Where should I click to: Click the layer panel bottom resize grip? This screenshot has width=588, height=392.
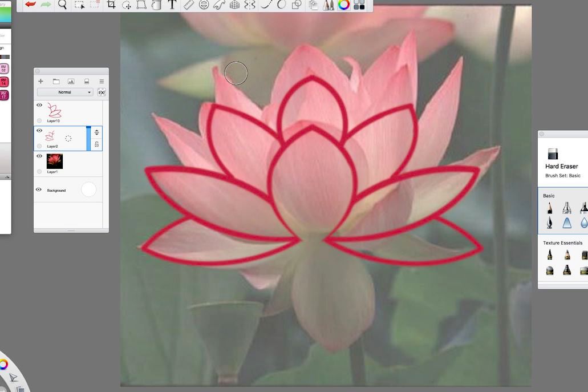pos(71,231)
